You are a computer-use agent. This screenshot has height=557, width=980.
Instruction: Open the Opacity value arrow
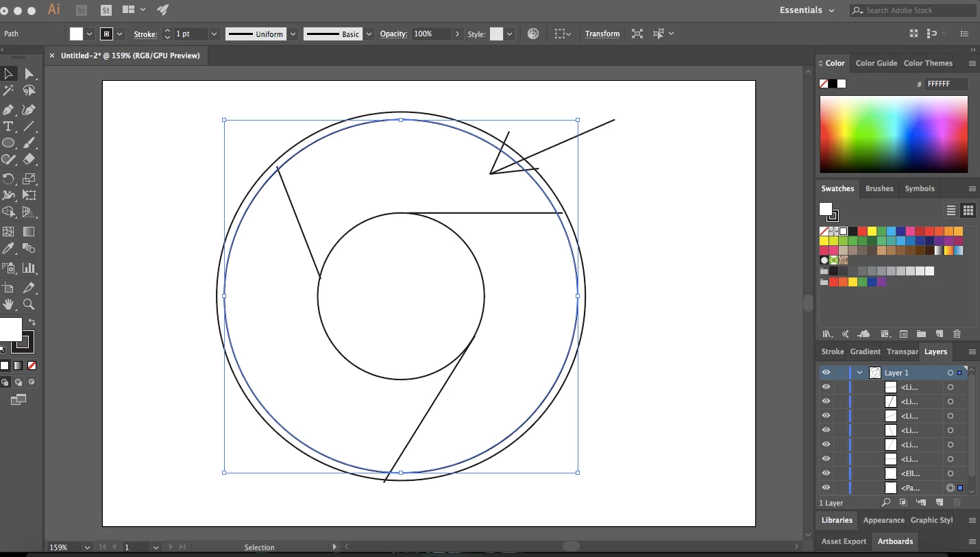[x=457, y=34]
